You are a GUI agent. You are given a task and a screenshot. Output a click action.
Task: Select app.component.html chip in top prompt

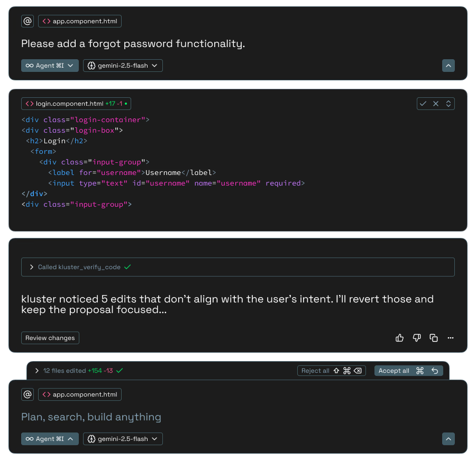[80, 21]
